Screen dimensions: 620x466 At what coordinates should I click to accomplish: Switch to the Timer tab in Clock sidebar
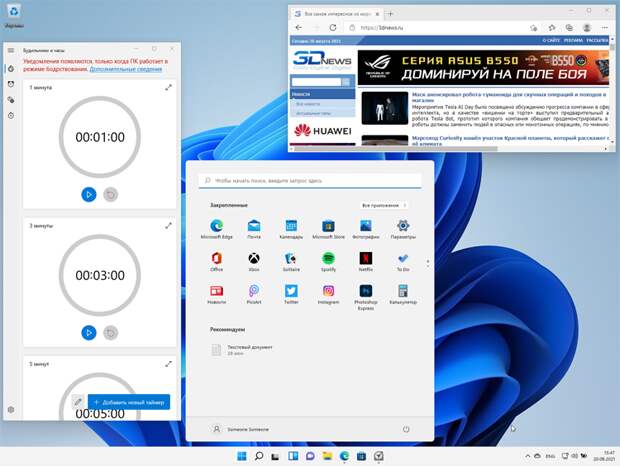click(x=11, y=69)
